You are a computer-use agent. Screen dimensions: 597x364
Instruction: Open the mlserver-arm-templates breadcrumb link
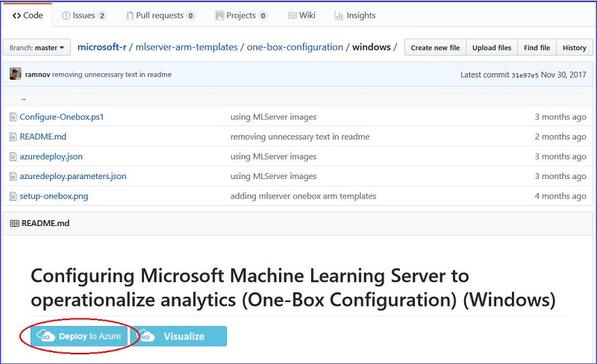click(187, 47)
